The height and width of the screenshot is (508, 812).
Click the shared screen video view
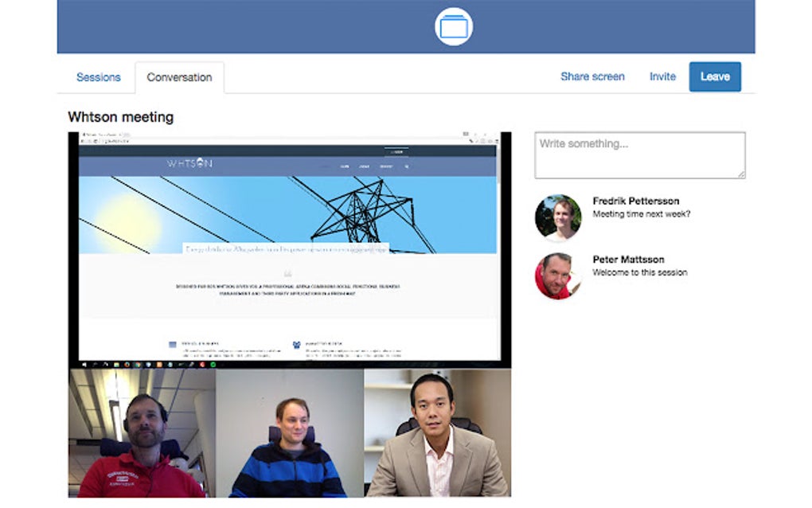[x=290, y=250]
